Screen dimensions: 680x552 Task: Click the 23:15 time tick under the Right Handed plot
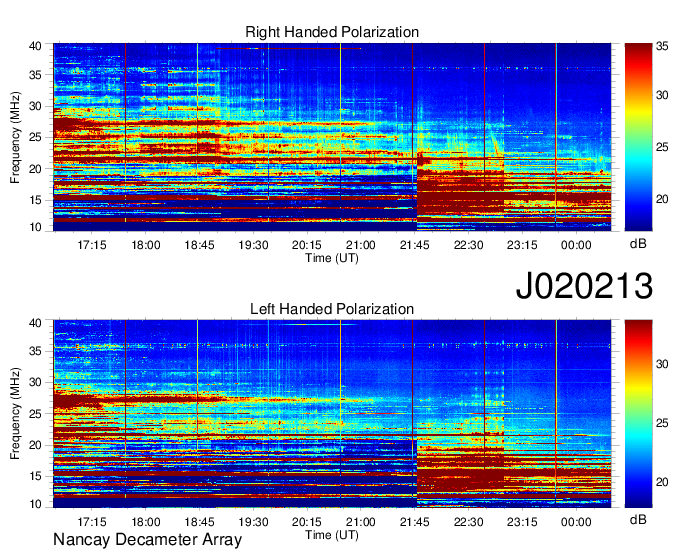pyautogui.click(x=522, y=245)
